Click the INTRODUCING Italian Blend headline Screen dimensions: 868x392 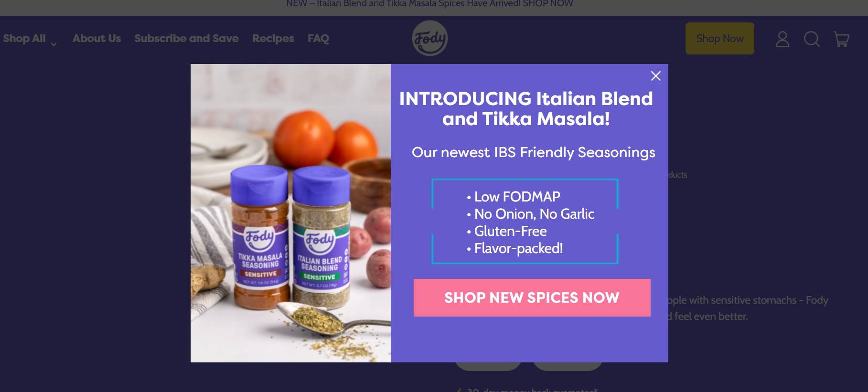pyautogui.click(x=526, y=108)
